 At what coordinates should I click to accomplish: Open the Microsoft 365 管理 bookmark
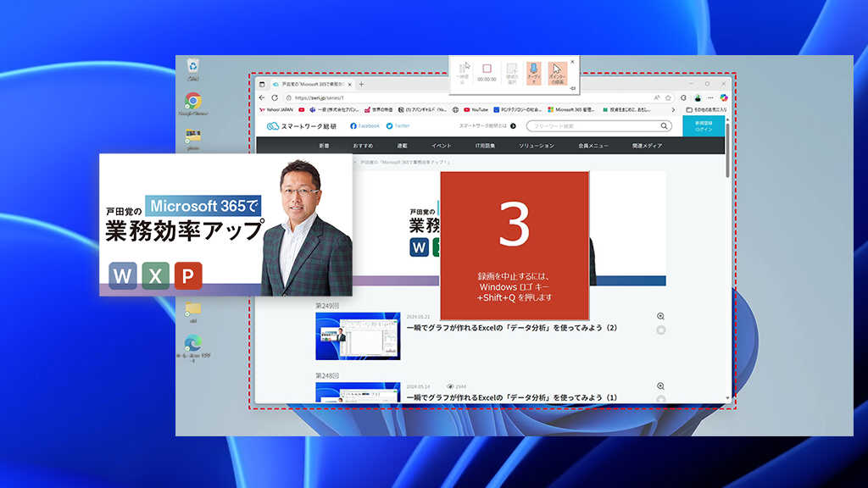[570, 109]
